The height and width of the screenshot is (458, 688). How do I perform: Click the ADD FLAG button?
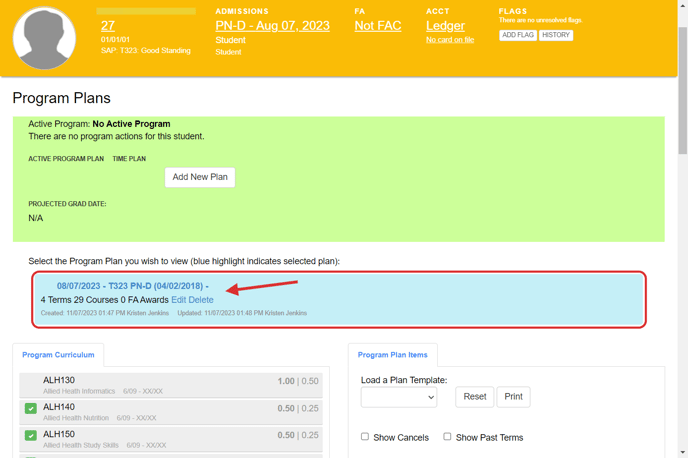click(x=517, y=35)
